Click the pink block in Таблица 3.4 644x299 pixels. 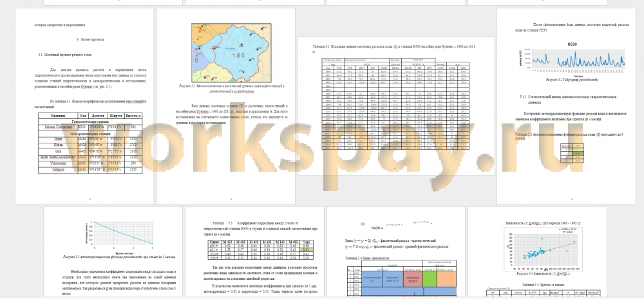click(x=413, y=280)
